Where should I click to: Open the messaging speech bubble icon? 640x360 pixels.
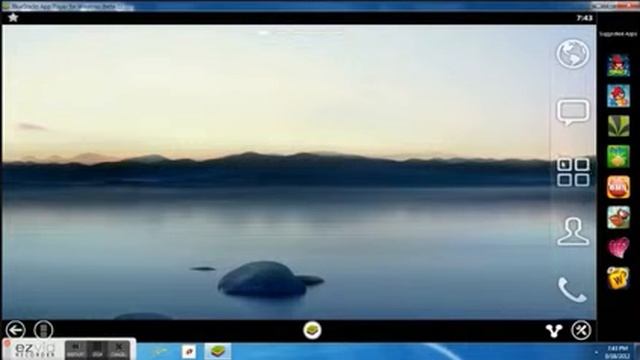pyautogui.click(x=573, y=112)
